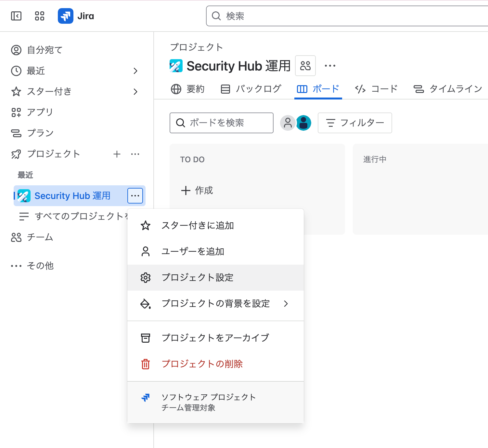Click in the top 検索 search field
The width and height of the screenshot is (488, 448).
tap(347, 16)
